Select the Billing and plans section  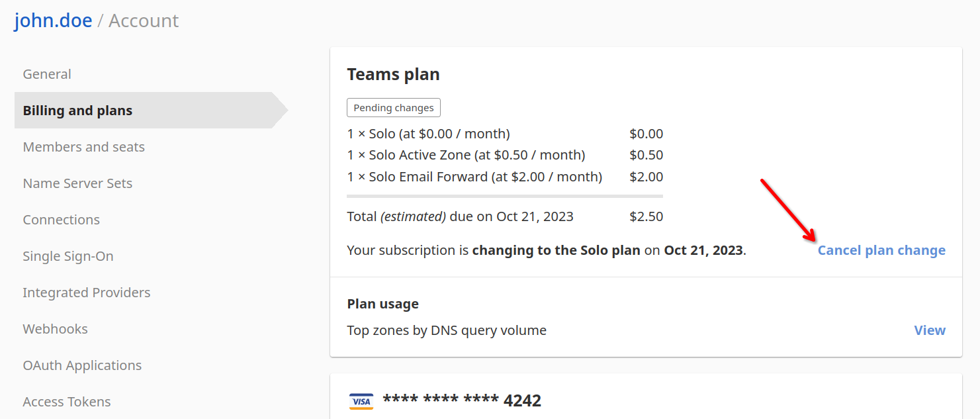pyautogui.click(x=76, y=110)
